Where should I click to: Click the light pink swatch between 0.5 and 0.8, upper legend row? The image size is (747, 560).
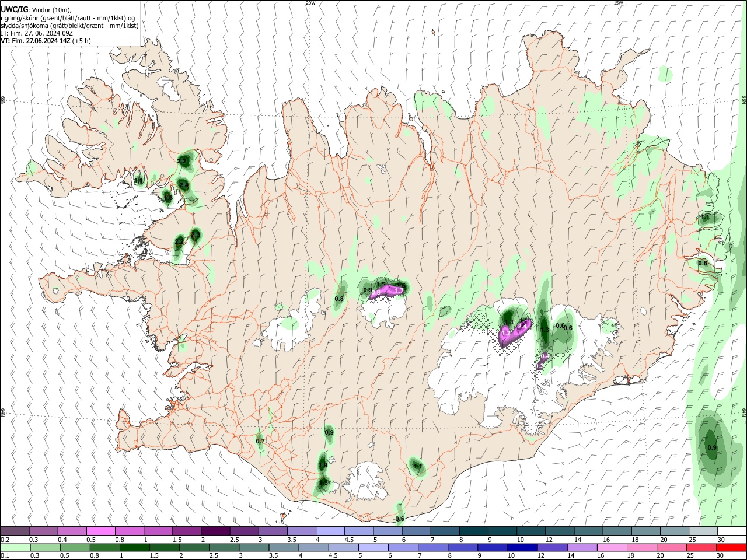(100, 531)
